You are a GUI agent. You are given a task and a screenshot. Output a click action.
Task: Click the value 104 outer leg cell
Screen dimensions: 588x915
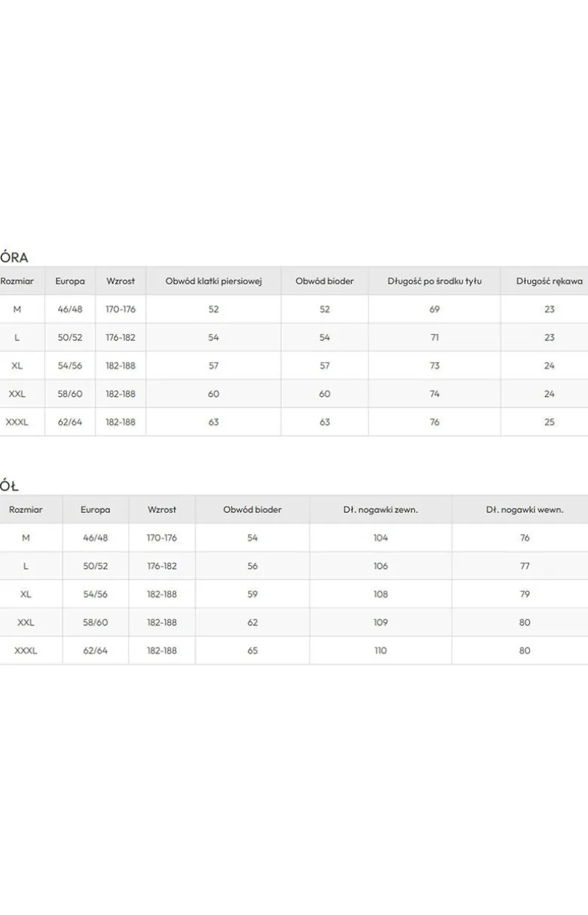pyautogui.click(x=381, y=538)
